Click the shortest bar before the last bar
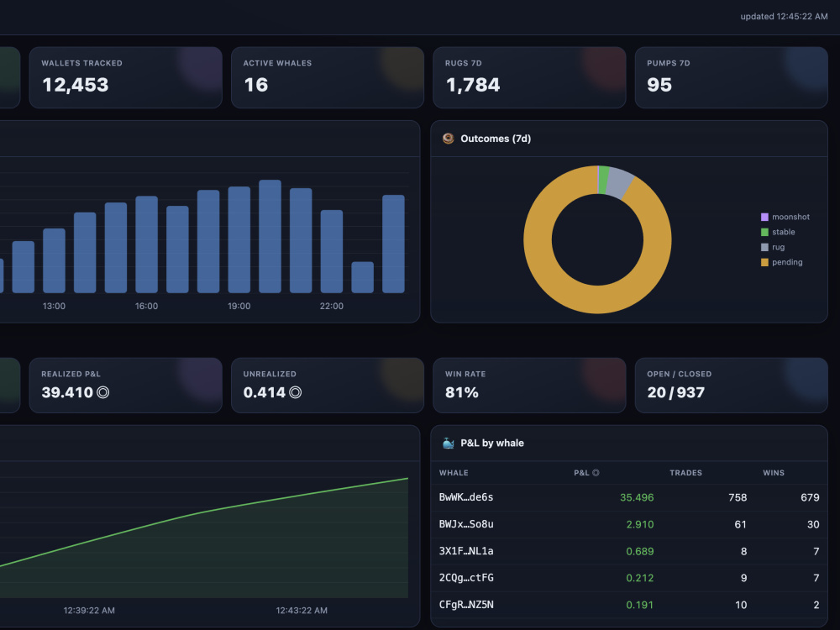 (x=362, y=277)
